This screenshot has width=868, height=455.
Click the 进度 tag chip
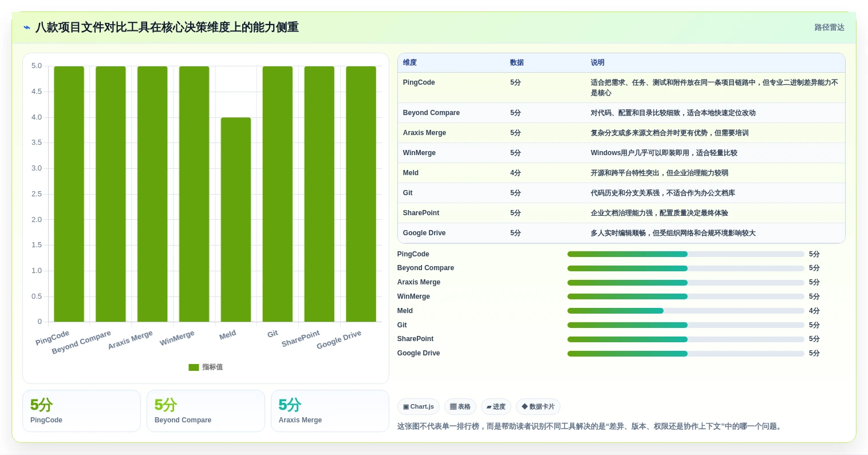[496, 407]
